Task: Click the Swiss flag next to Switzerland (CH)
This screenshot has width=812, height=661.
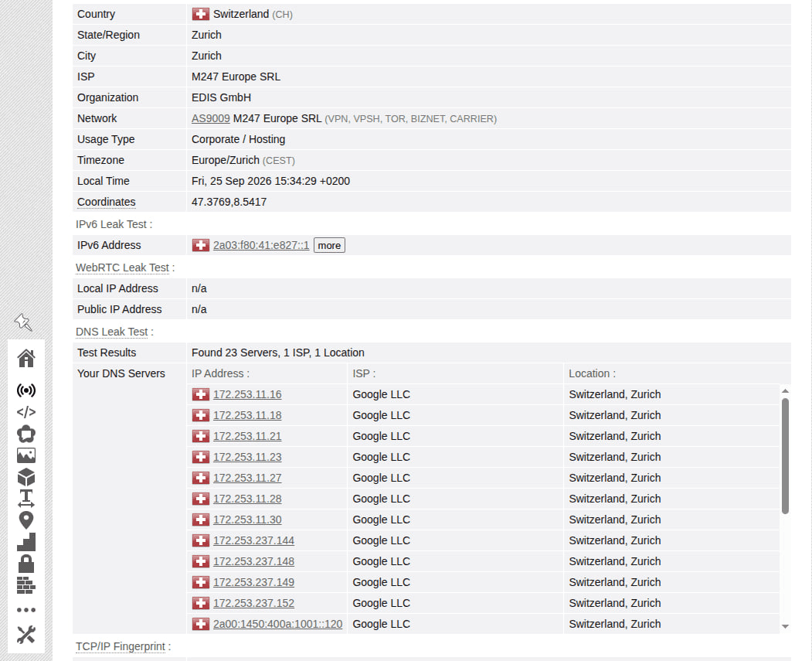Action: (x=200, y=14)
